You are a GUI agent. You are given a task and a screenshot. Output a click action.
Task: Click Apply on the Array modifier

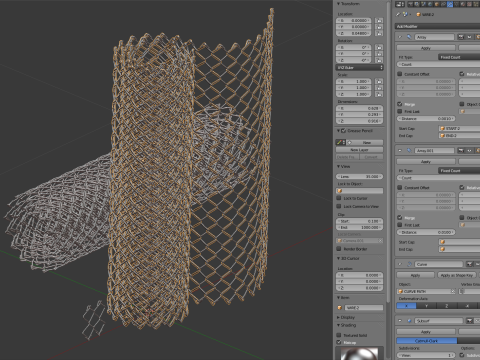point(426,48)
